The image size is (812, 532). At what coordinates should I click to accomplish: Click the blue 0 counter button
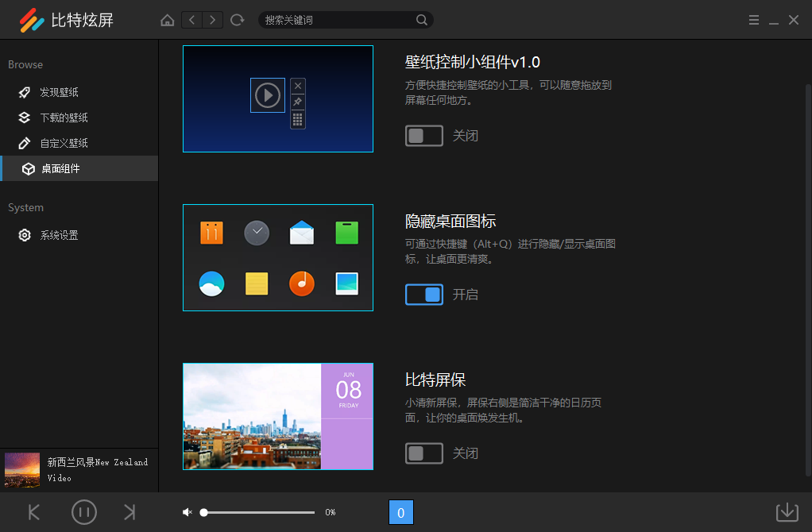click(x=401, y=512)
